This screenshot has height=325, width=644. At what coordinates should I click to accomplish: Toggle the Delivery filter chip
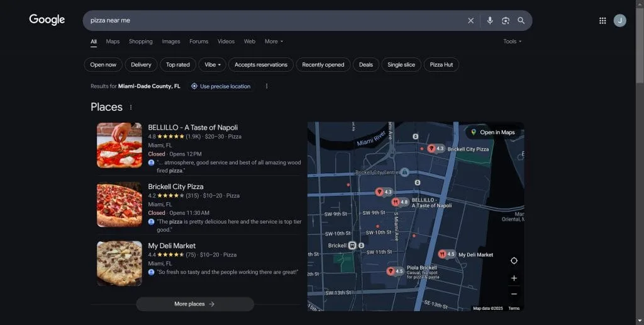click(141, 65)
